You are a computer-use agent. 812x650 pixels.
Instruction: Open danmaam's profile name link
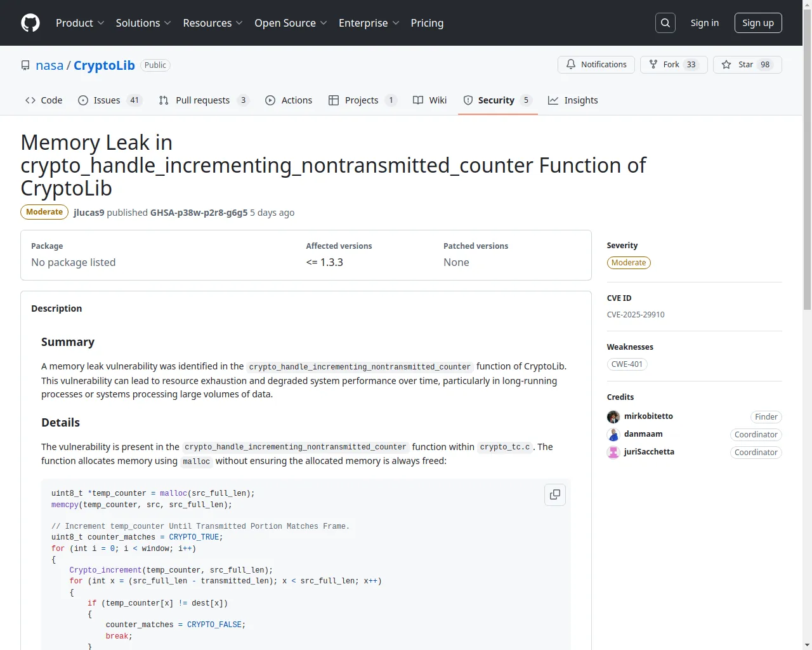[643, 434]
